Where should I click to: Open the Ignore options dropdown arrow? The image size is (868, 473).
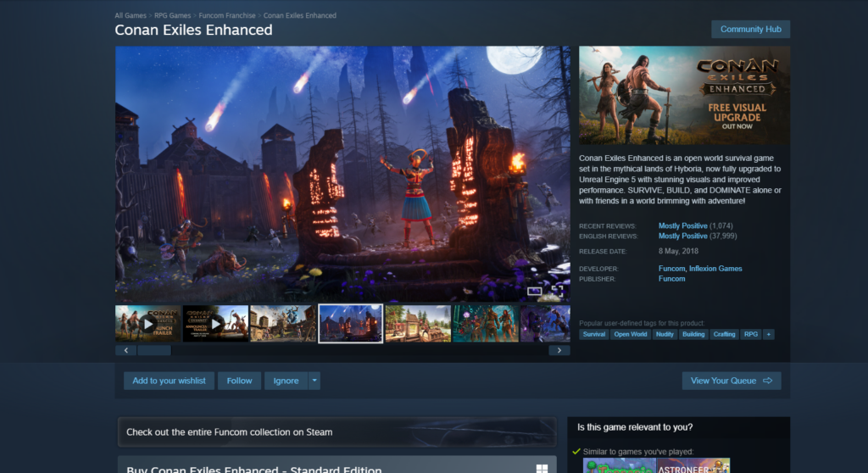click(314, 381)
